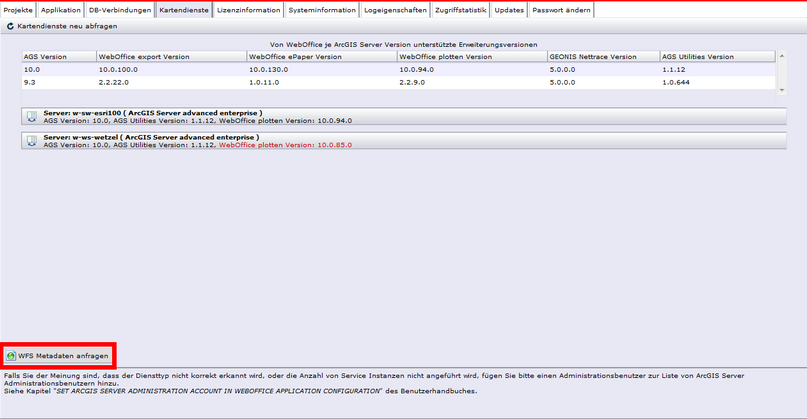Click WebOffice ePaper Version column header

[322, 57]
